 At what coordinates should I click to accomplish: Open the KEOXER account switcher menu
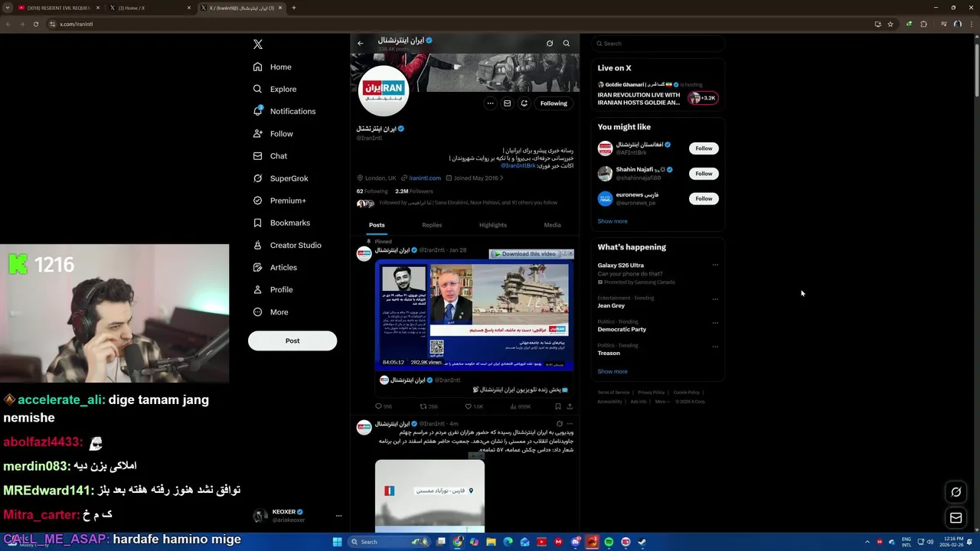point(297,516)
